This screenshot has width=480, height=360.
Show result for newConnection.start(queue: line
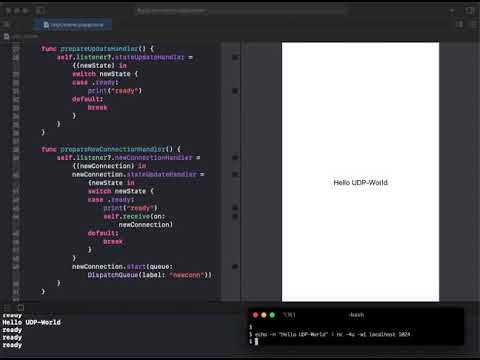pos(235,267)
